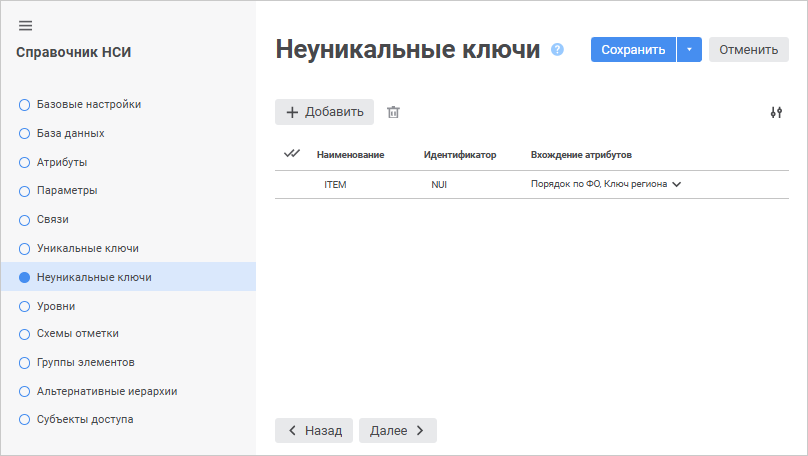Click the delete trash icon

(394, 112)
